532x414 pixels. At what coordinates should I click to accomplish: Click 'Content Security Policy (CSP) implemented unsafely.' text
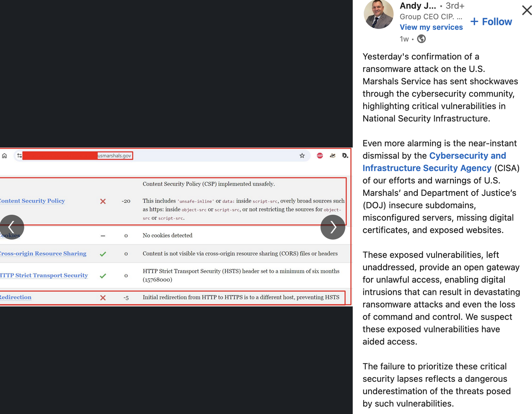click(209, 184)
